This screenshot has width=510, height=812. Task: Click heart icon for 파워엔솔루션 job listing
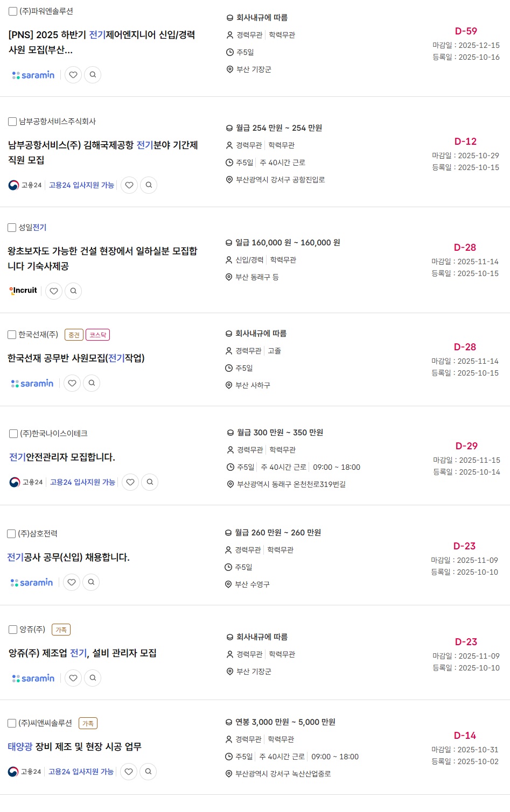tap(73, 75)
